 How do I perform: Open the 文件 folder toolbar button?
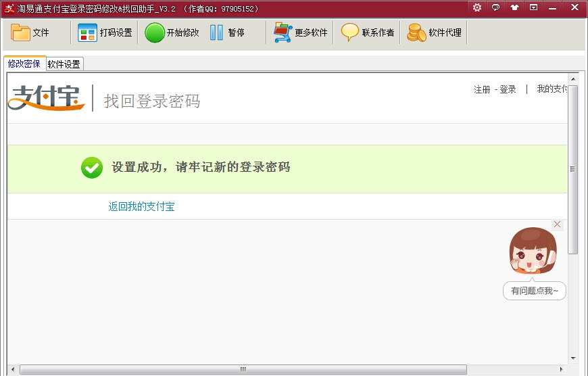30,32
